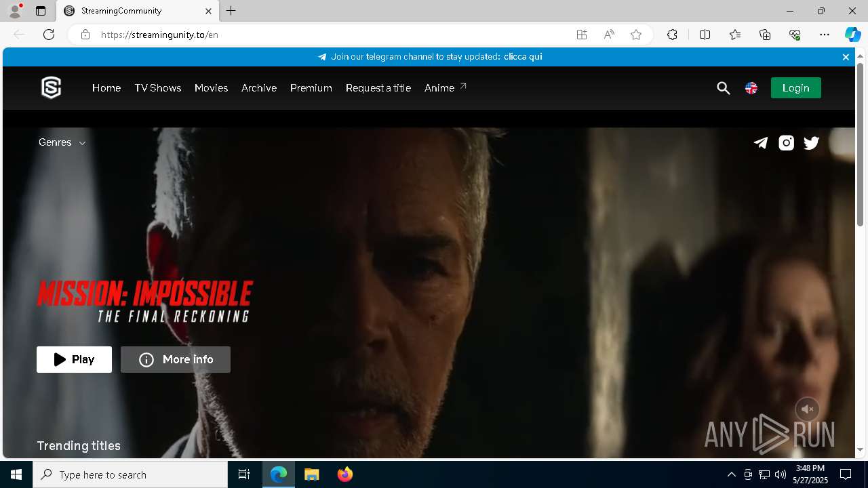Viewport: 868px width, 488px height.
Task: Open the Instagram social icon
Action: (786, 142)
